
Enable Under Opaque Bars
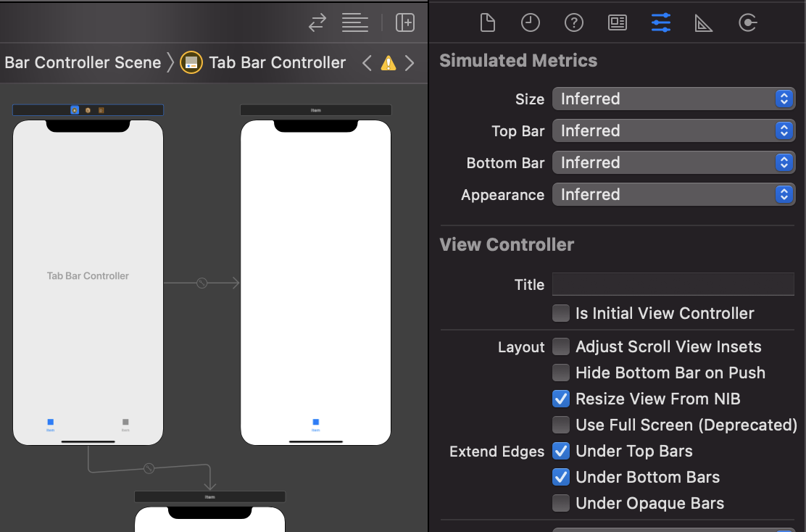click(x=561, y=503)
